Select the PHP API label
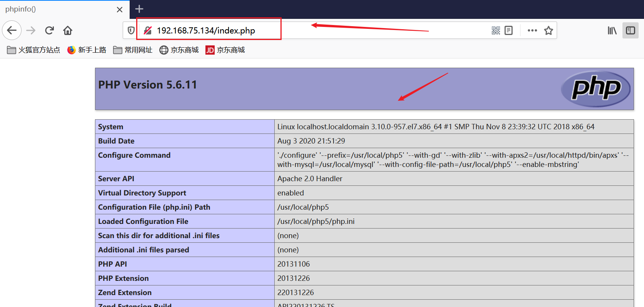Screen dimensions: 644x307 pyautogui.click(x=112, y=264)
